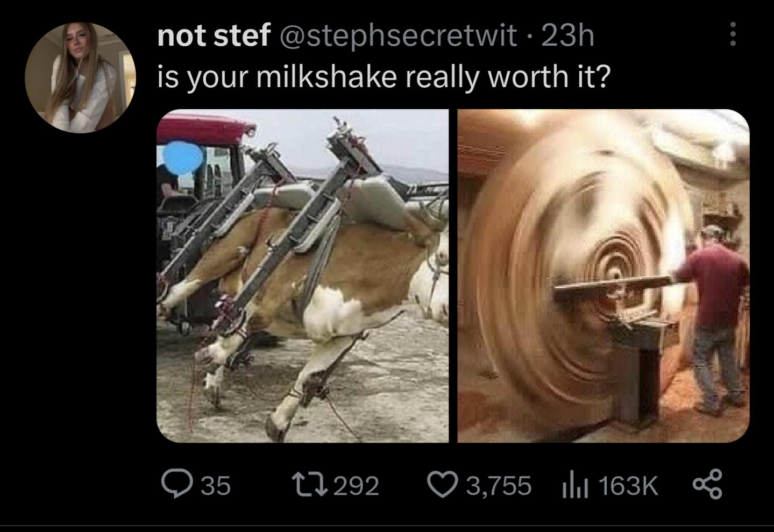
Task: Open the blurred spinning wood photo
Action: click(x=603, y=276)
